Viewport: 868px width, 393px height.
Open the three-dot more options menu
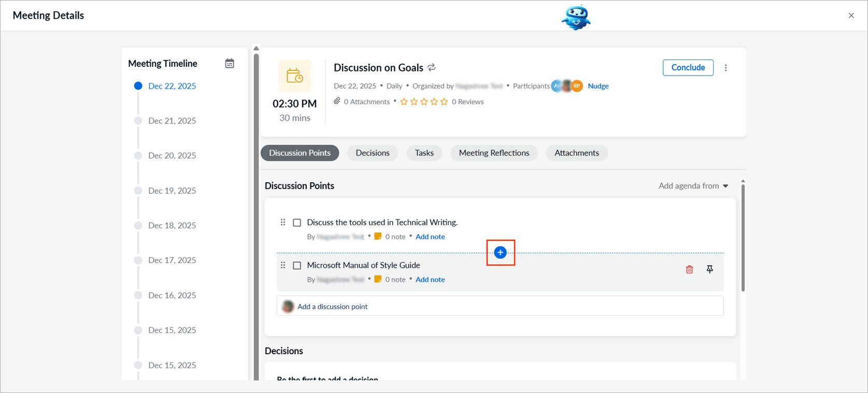pos(725,68)
